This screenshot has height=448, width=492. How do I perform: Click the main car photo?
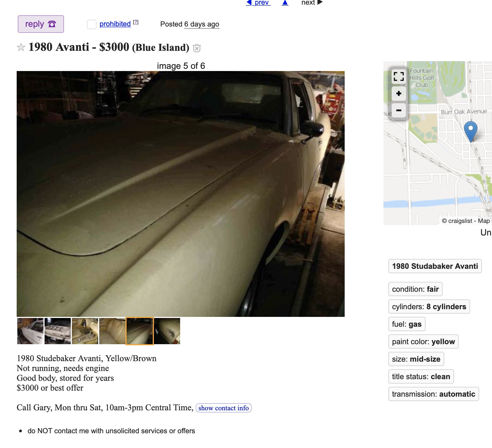coord(181,194)
